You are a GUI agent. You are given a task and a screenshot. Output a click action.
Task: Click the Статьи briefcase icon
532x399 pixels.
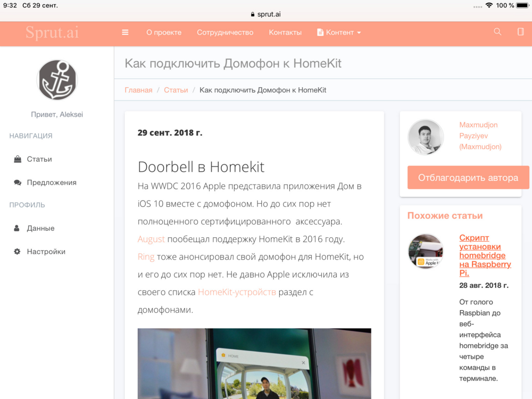point(18,159)
